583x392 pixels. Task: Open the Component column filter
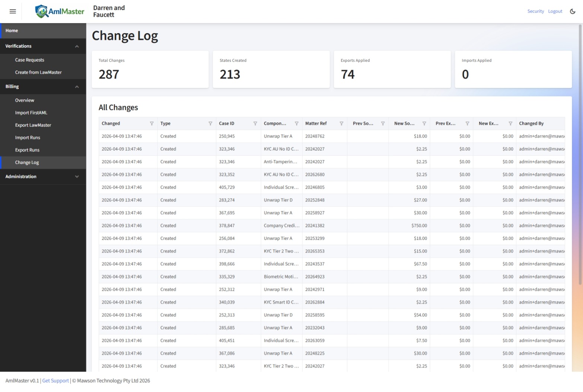[x=297, y=123]
